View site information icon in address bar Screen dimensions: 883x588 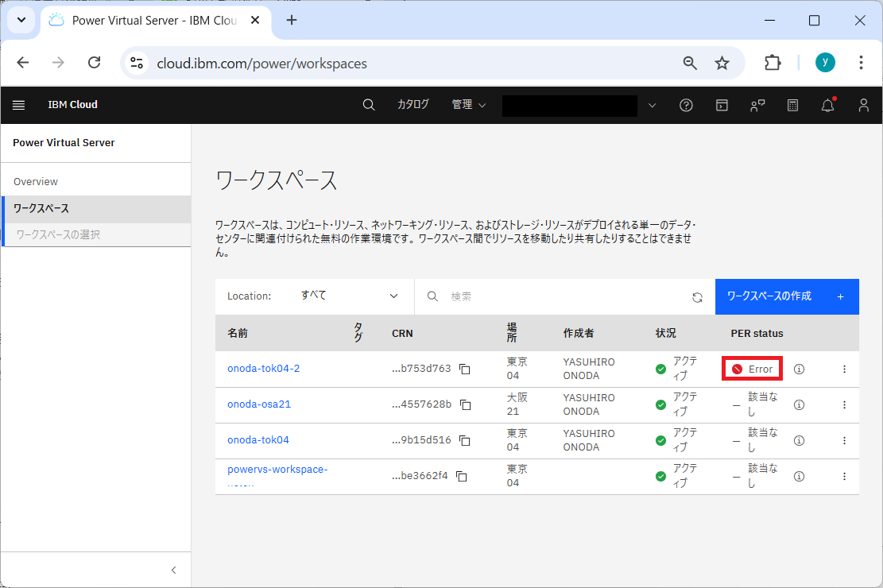[137, 63]
